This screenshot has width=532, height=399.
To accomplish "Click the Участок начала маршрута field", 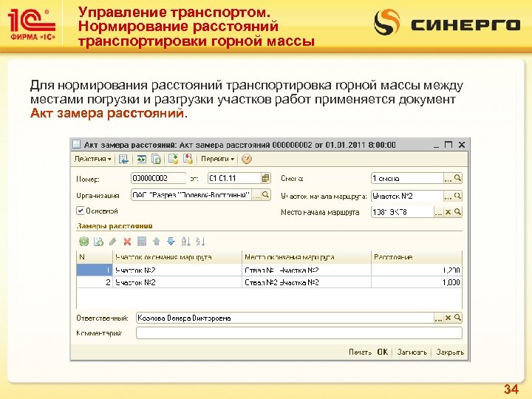I will 407,196.
